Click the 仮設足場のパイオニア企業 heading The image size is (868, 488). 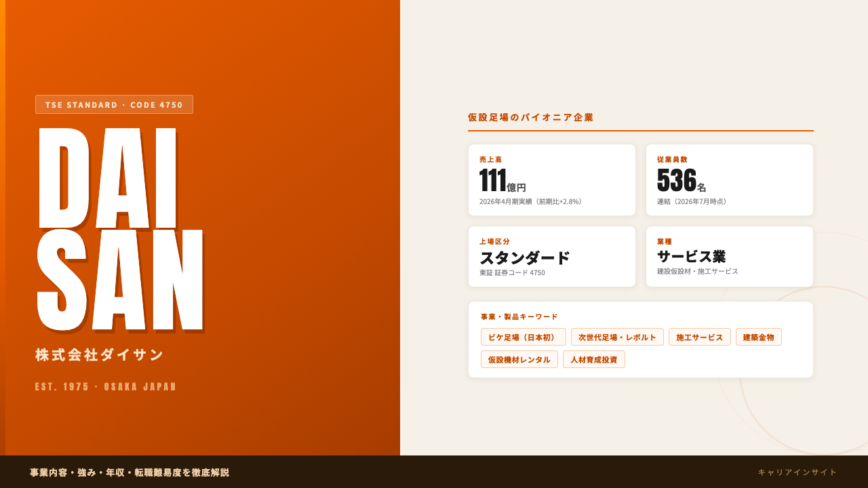531,117
